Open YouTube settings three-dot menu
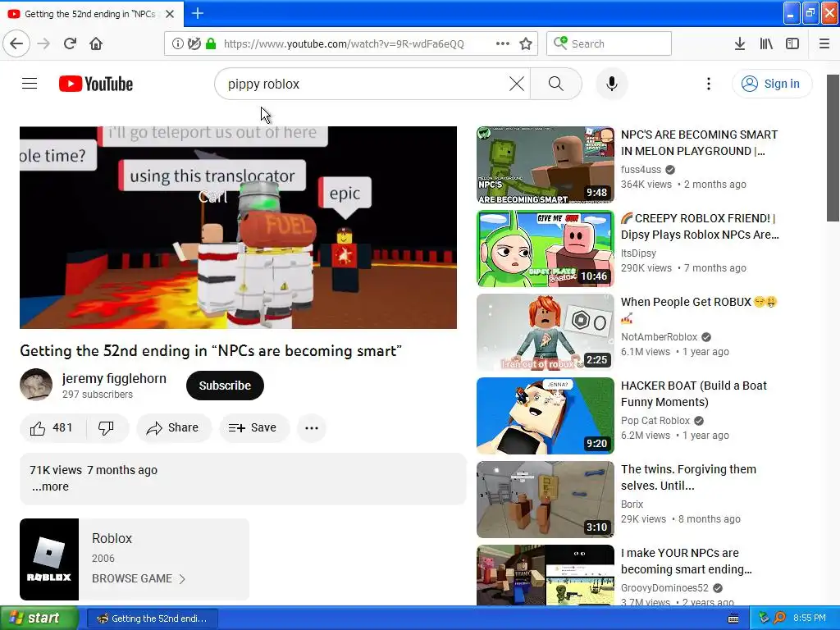The height and width of the screenshot is (630, 840). [708, 84]
